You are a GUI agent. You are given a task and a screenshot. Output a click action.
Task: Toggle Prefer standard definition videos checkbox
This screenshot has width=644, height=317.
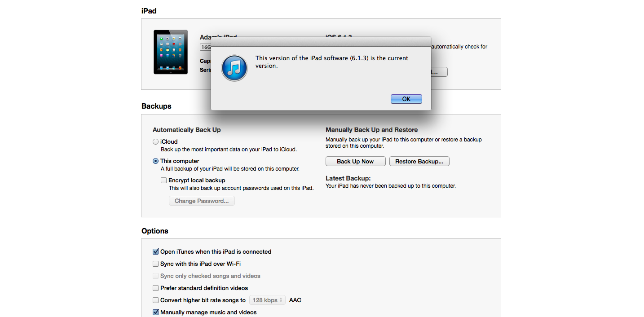pos(155,288)
